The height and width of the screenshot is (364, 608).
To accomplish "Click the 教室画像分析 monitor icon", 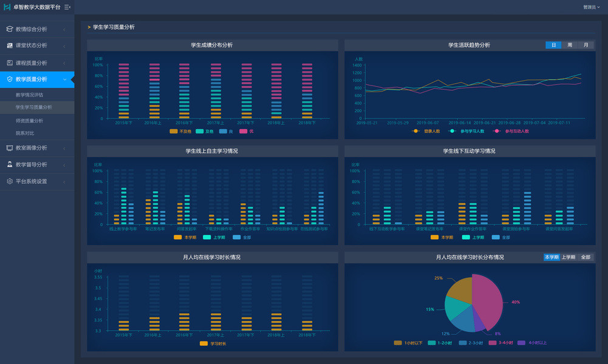I will 10,148.
